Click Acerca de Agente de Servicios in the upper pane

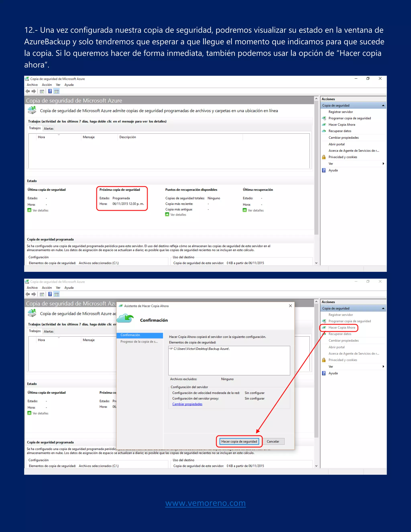click(x=354, y=151)
